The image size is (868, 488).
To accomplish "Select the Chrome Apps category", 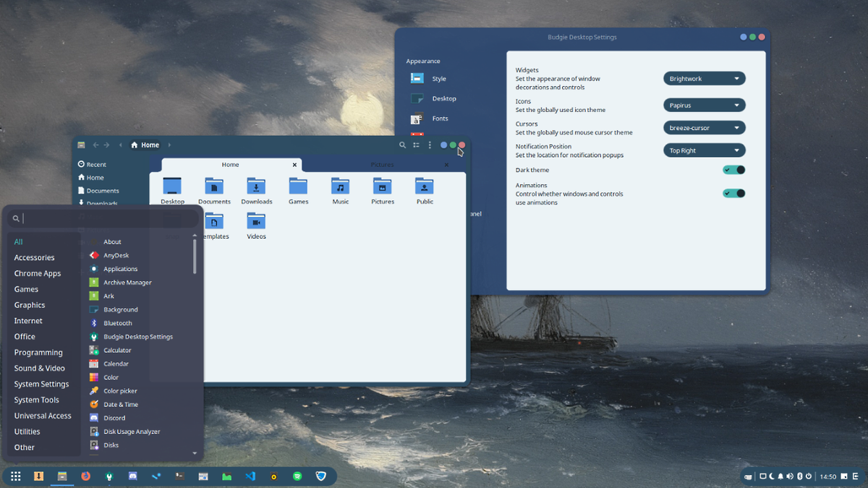I will click(38, 273).
